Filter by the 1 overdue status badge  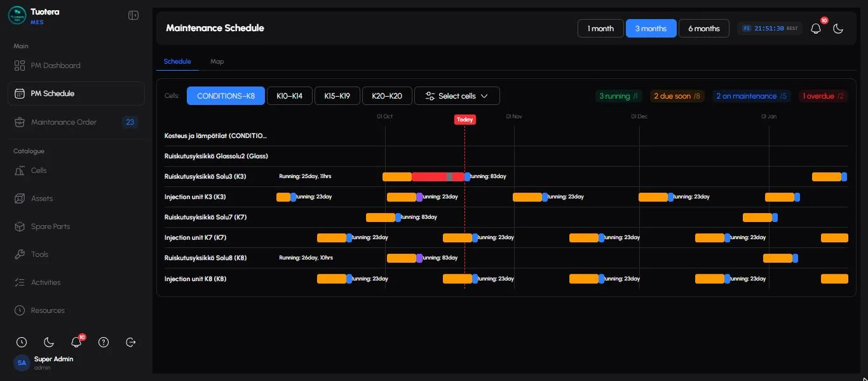point(823,96)
